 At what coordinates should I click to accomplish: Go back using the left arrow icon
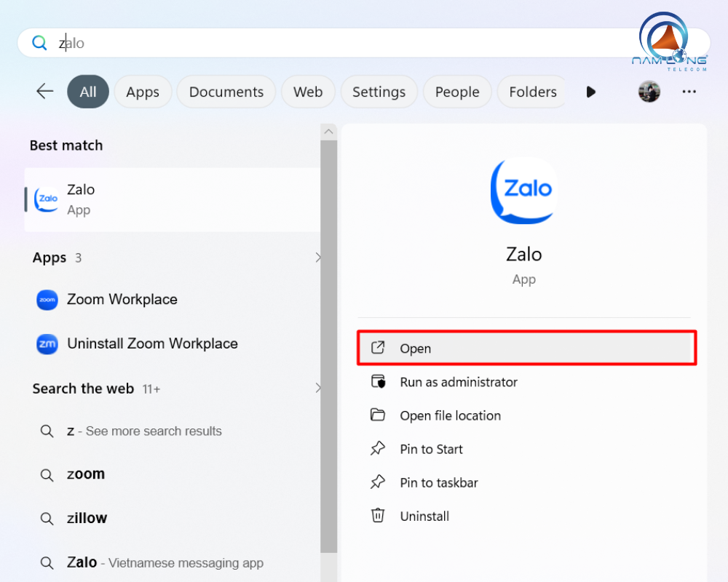pyautogui.click(x=45, y=91)
